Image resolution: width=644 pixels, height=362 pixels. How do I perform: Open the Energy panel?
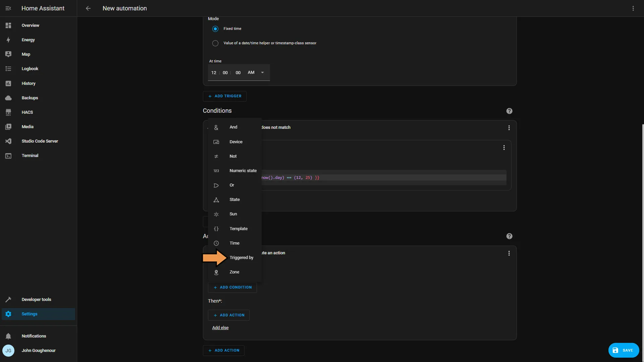38,40
